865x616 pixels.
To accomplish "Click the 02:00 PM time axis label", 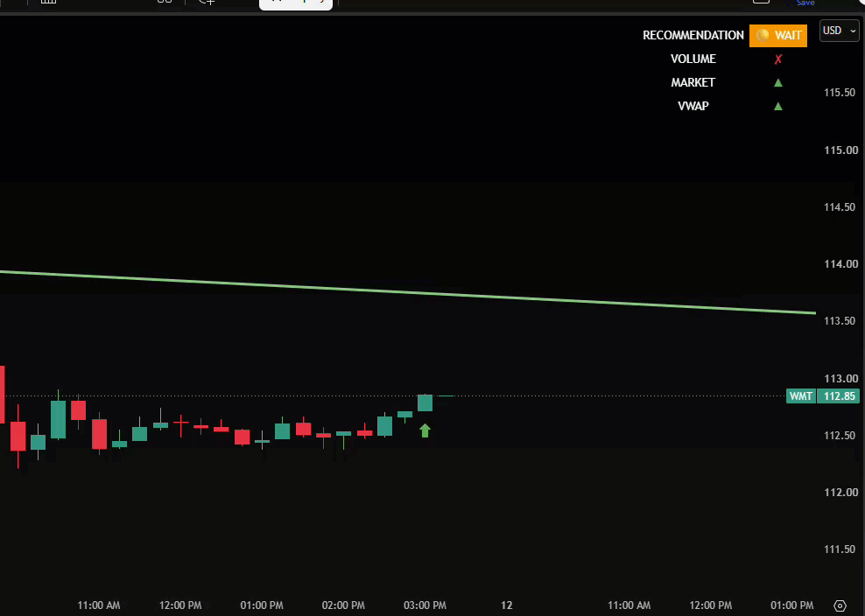I will 343,605.
